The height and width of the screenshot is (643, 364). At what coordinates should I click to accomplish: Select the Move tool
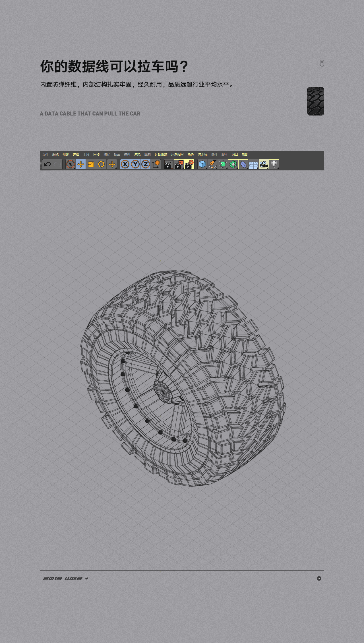(x=81, y=164)
